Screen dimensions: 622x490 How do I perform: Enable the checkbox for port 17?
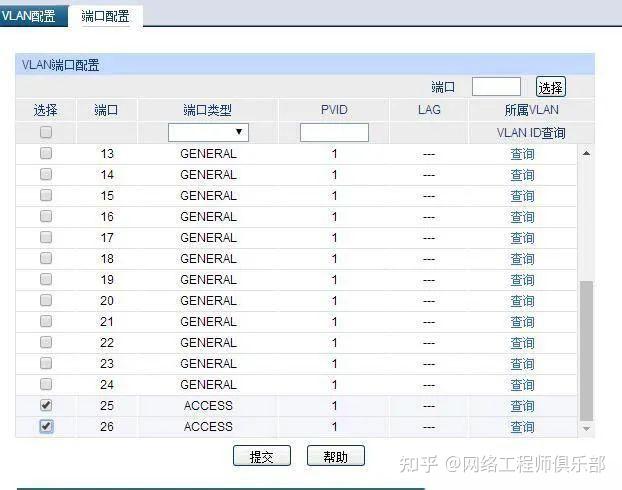46,237
